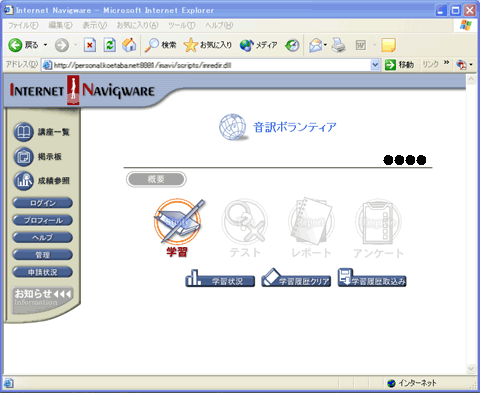Open the Search (検索) toolbar button
480x393 pixels.
(160, 45)
